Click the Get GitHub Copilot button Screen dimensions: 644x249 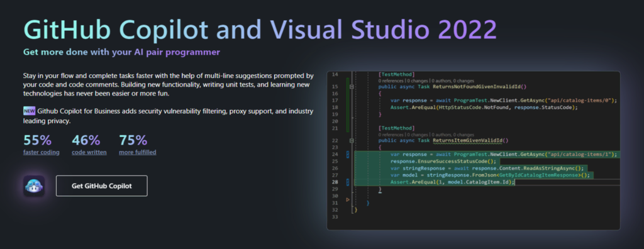pos(101,185)
